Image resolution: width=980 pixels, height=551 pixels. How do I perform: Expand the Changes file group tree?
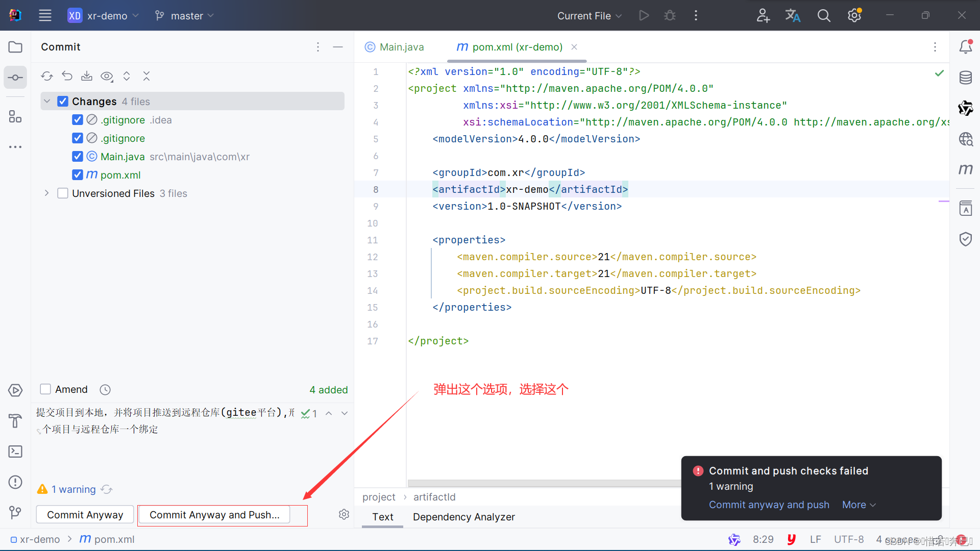tap(48, 101)
